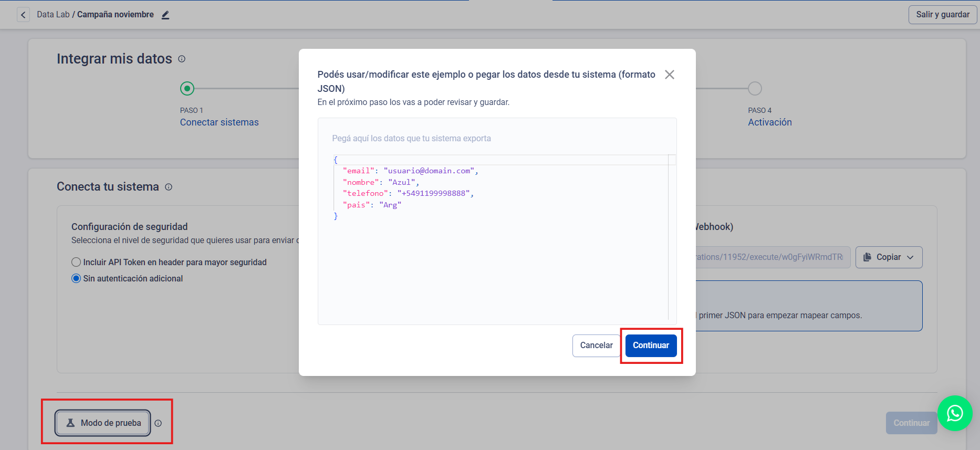
Task: Click info icon next to Modo de prueba
Action: click(158, 423)
